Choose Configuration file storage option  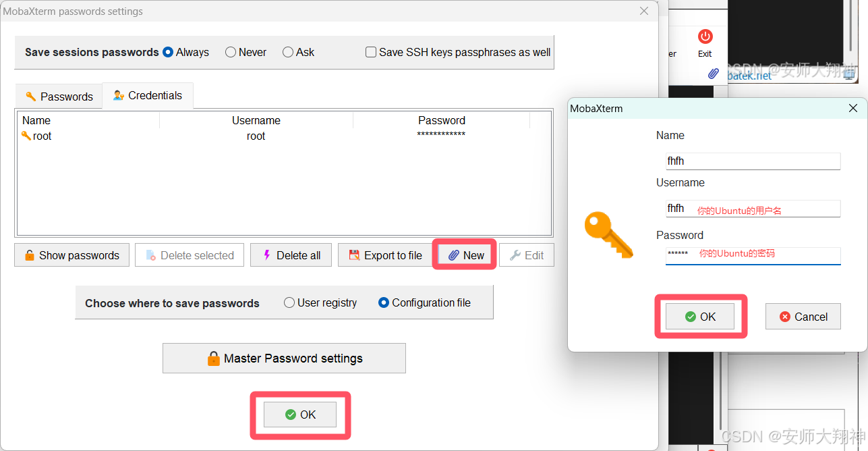click(x=384, y=302)
